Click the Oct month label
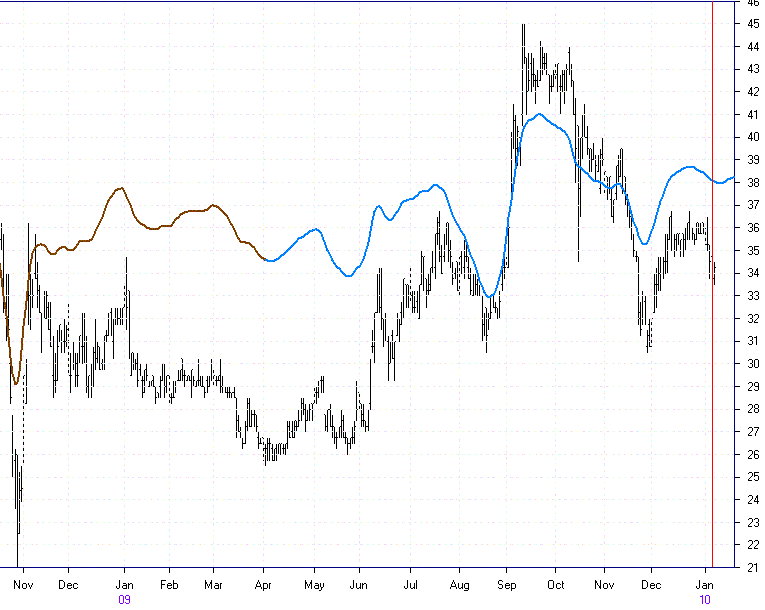The image size is (765, 610). point(556,584)
